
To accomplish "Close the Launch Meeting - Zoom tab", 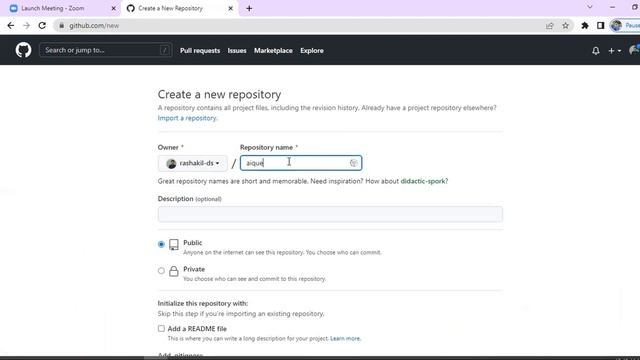I will click(113, 8).
